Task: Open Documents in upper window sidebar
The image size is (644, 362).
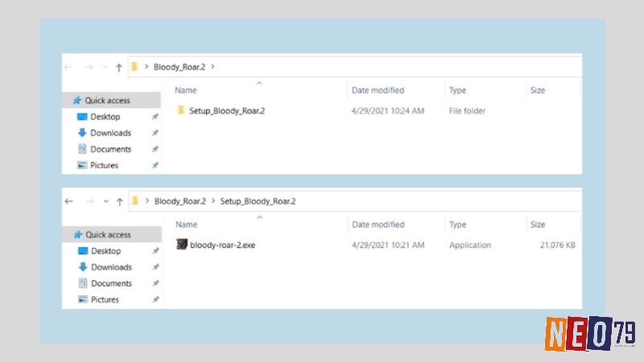Action: pyautogui.click(x=110, y=149)
